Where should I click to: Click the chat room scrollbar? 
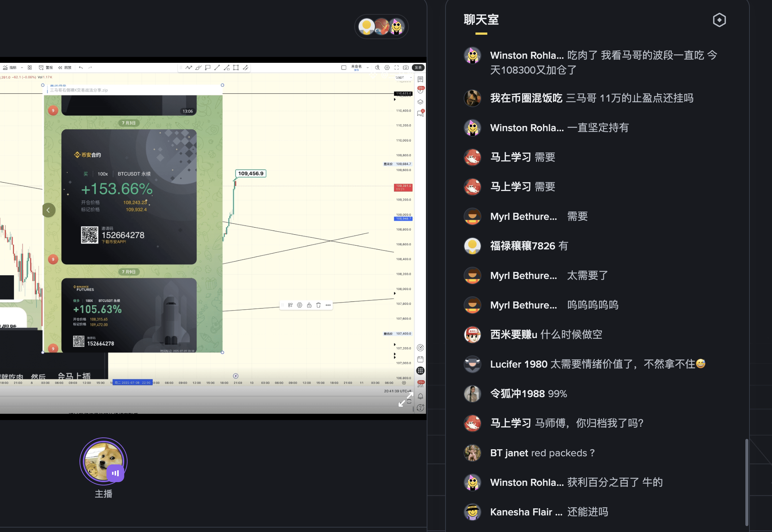[747, 482]
